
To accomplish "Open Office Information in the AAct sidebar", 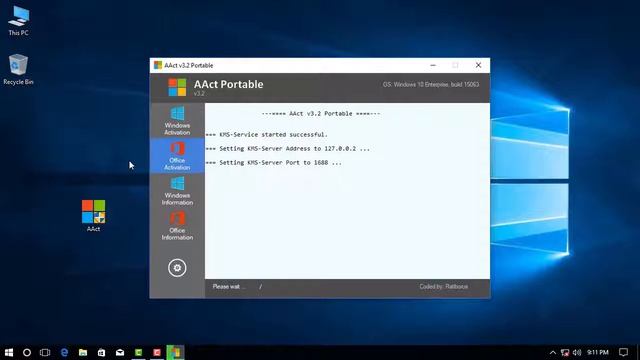I will (177, 226).
